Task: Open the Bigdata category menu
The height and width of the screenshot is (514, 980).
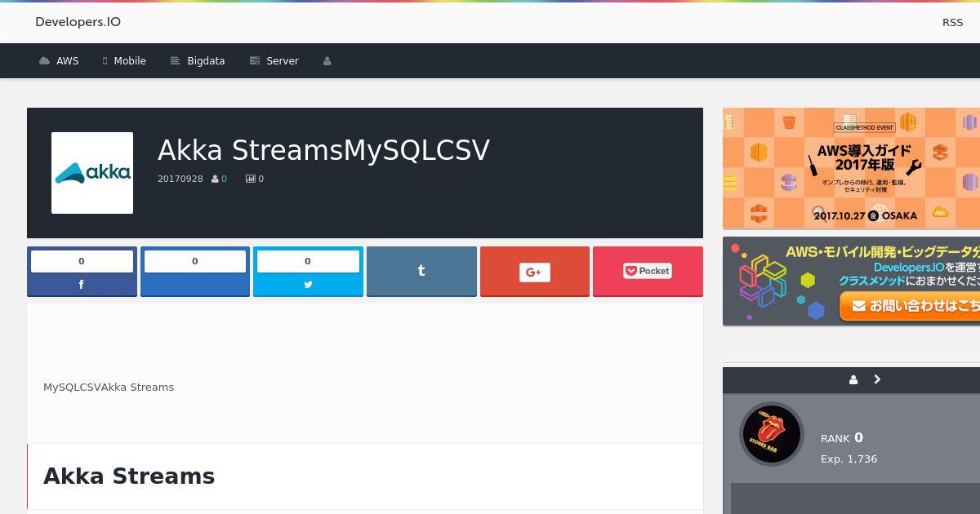Action: (x=198, y=61)
